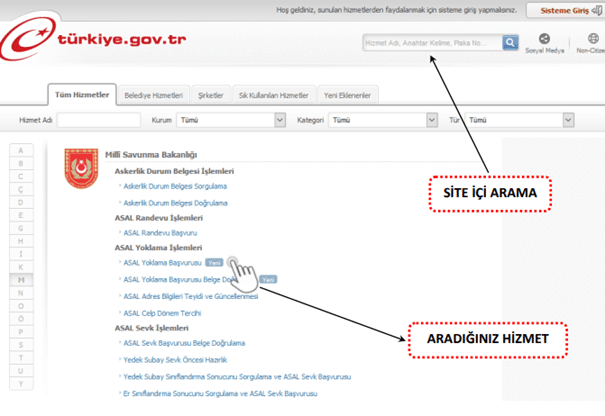Screen dimensions: 605x416
Task: Jump to letter İ in alphabet index
Action: [21, 254]
